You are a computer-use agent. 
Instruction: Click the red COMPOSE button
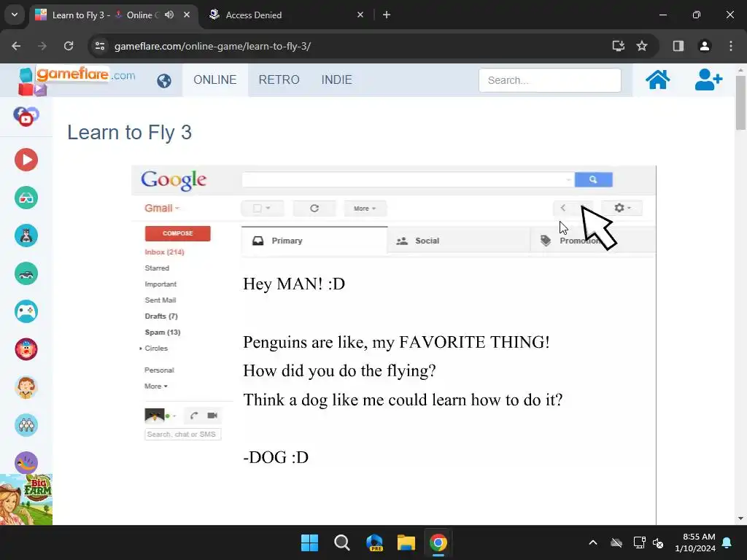click(178, 233)
